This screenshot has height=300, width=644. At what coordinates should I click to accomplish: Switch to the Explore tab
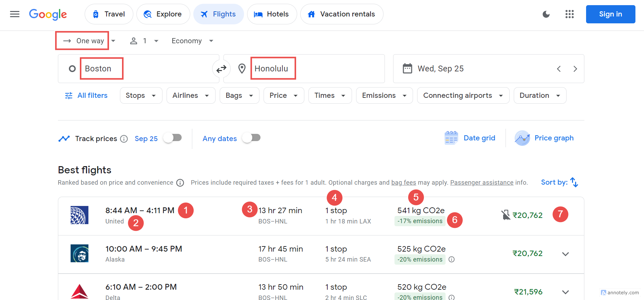163,14
